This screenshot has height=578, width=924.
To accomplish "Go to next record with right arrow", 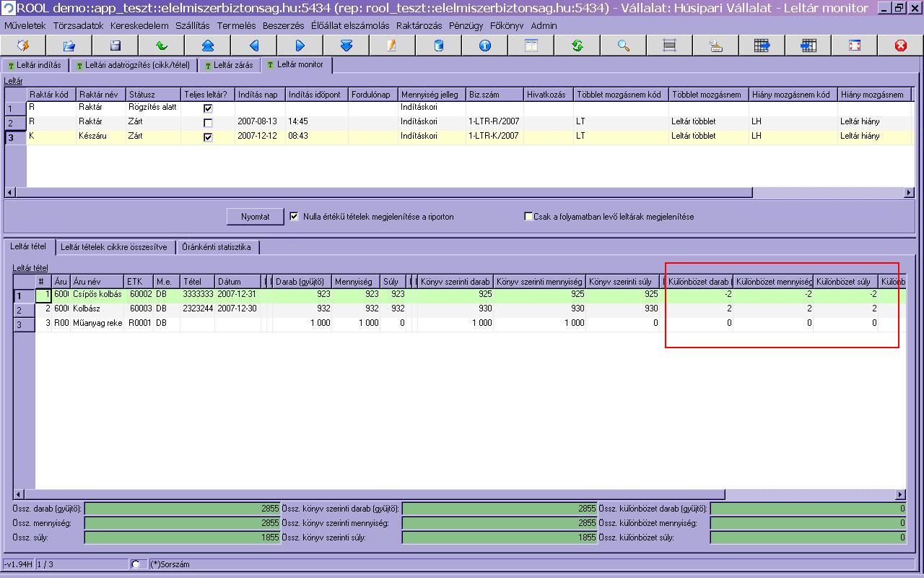I will [300, 46].
